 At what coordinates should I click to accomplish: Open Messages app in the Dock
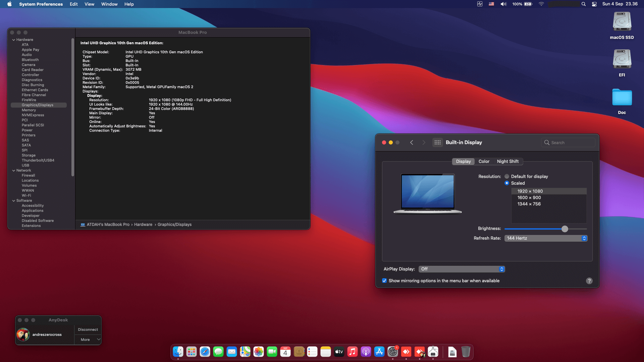[x=218, y=352]
